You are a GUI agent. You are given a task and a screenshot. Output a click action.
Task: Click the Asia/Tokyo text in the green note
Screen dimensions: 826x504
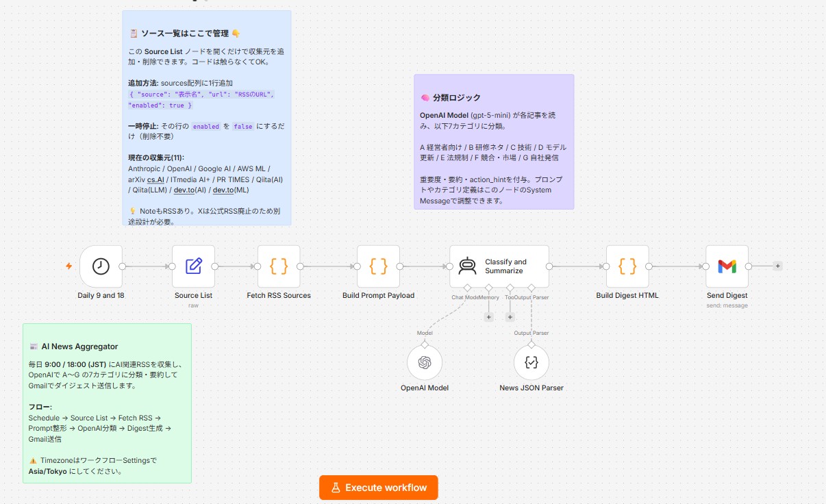(x=47, y=472)
